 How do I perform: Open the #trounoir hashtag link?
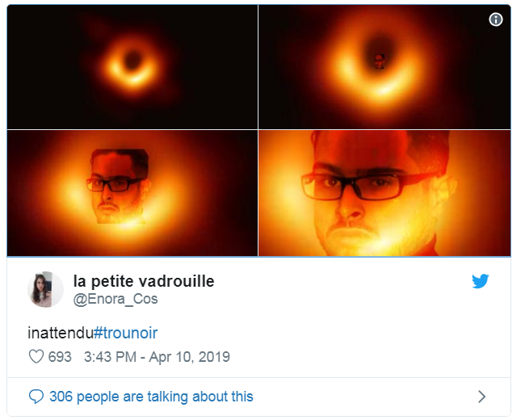(x=125, y=333)
